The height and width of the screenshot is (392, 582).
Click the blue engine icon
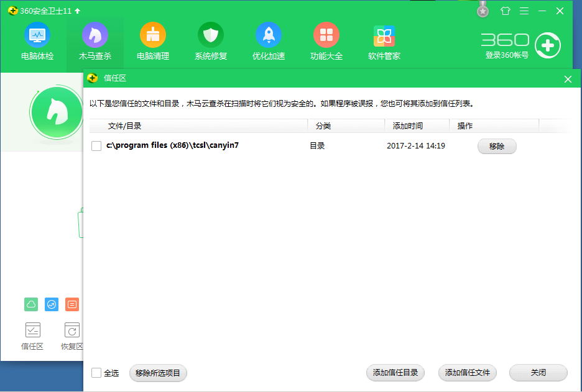(x=52, y=304)
